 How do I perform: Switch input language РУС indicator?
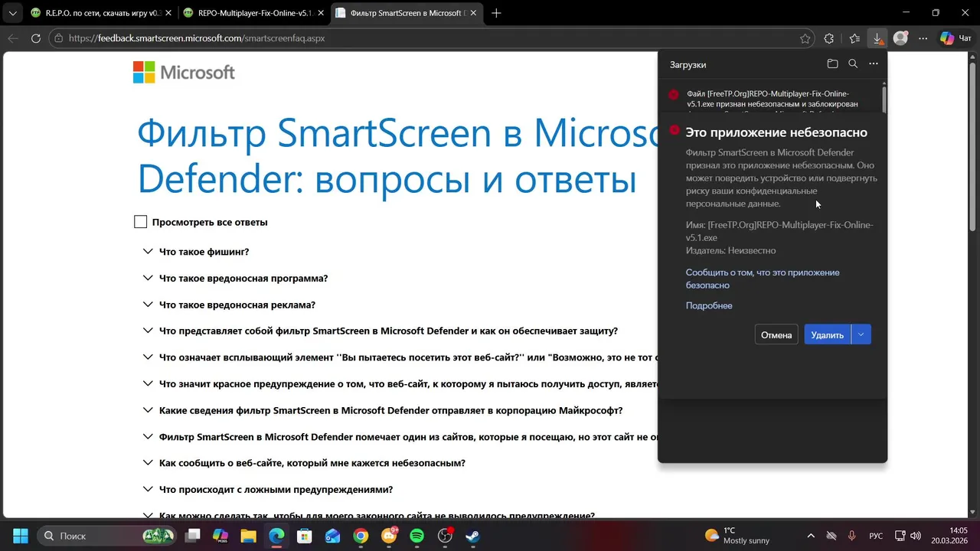click(877, 536)
